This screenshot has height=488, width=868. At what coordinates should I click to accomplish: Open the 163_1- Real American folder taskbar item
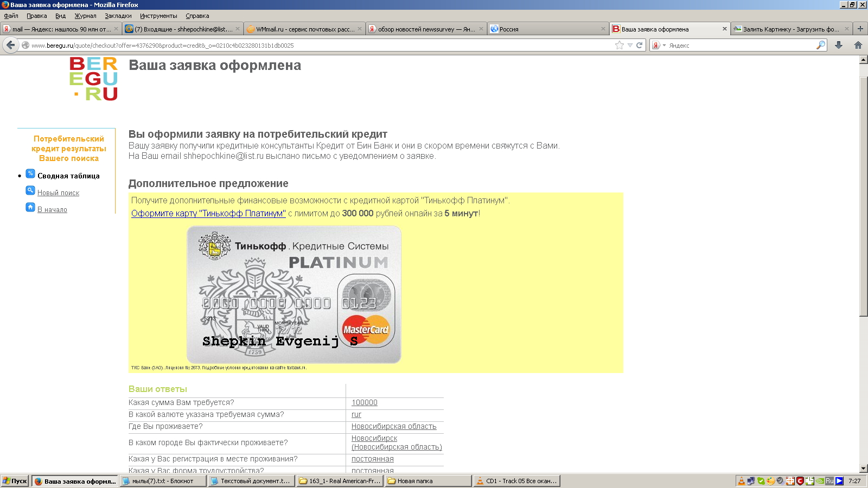coord(340,481)
